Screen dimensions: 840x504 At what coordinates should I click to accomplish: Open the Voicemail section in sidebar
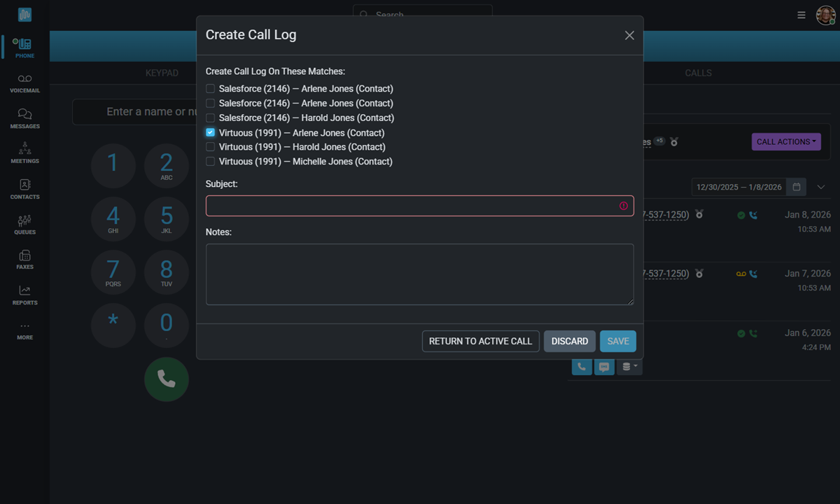pos(24,83)
